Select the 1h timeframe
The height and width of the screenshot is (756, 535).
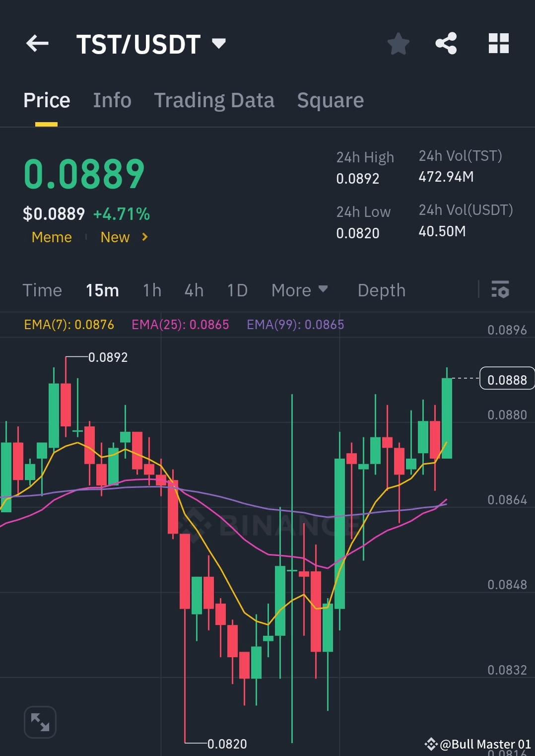point(151,290)
